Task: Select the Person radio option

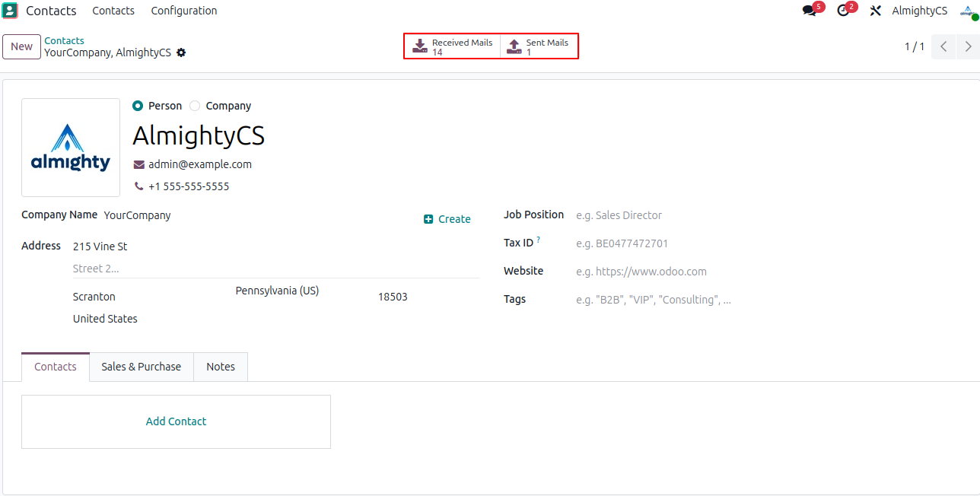Action: tap(138, 106)
